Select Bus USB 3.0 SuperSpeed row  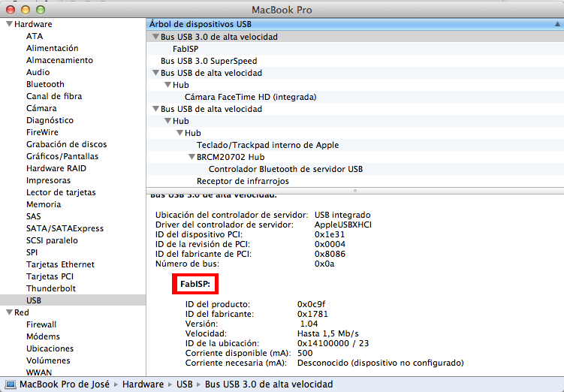point(355,61)
